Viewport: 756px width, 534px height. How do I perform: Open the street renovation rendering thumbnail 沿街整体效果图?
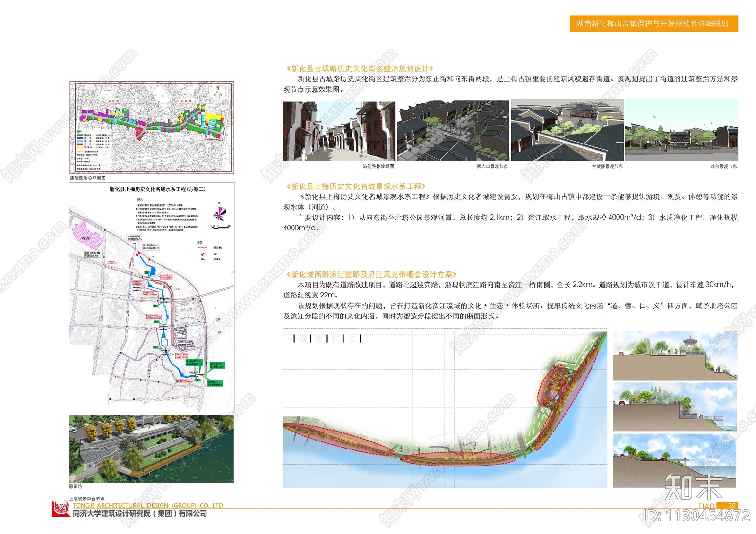point(339,131)
